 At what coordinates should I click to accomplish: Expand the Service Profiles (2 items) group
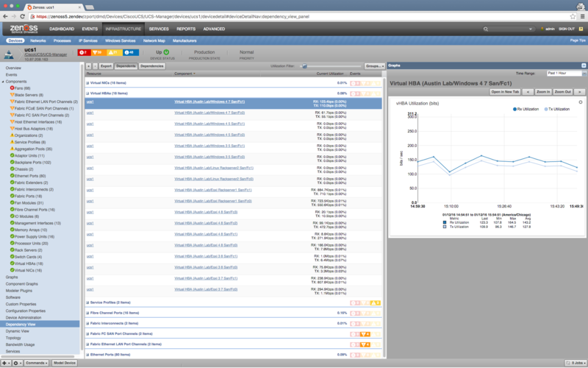click(x=87, y=302)
